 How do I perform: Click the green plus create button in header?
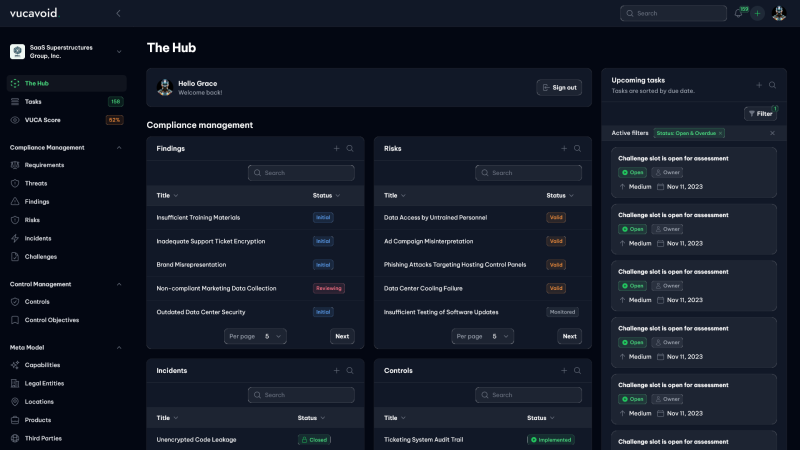click(x=758, y=13)
